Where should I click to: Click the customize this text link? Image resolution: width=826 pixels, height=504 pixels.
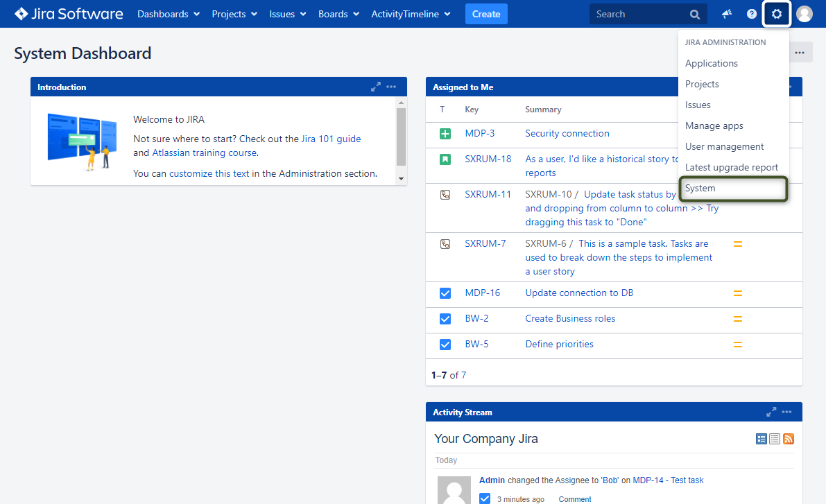point(209,174)
